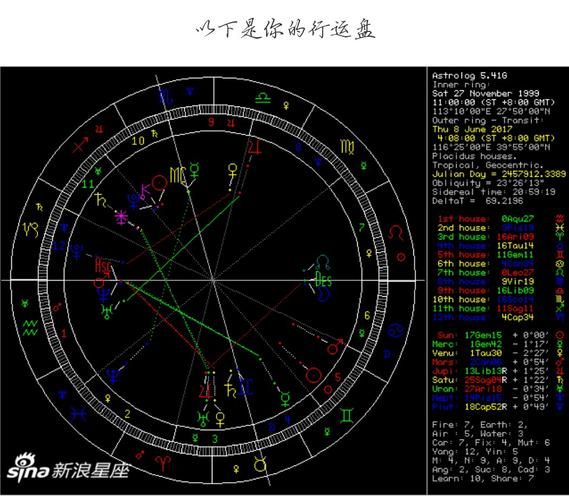Image resolution: width=569 pixels, height=500 pixels.
Task: Click the 'Satu: 25Sag04R' row
Action: pos(499,380)
